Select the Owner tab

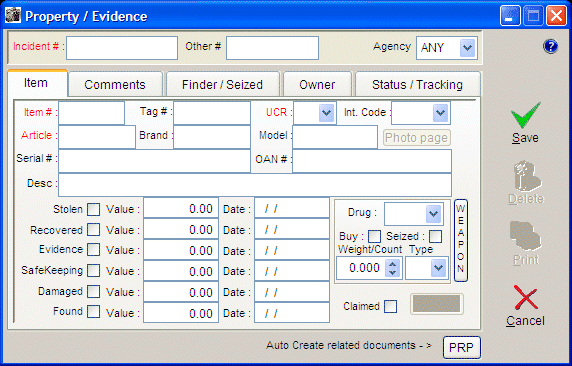(x=317, y=84)
